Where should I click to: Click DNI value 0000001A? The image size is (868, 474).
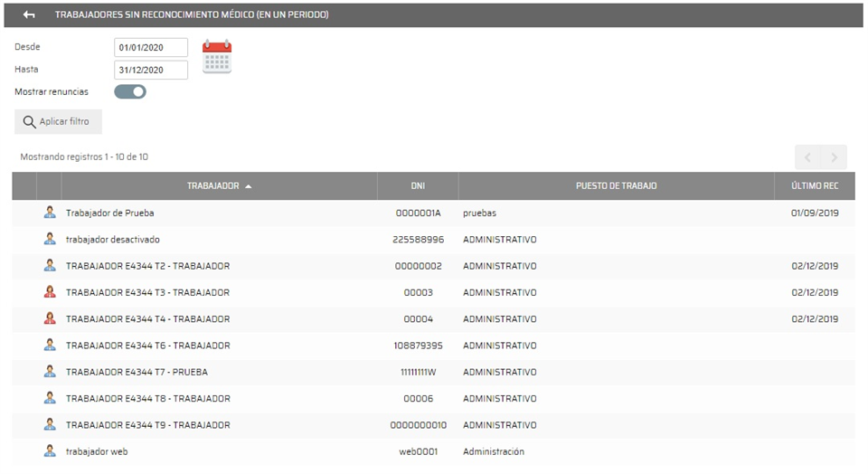pyautogui.click(x=418, y=213)
